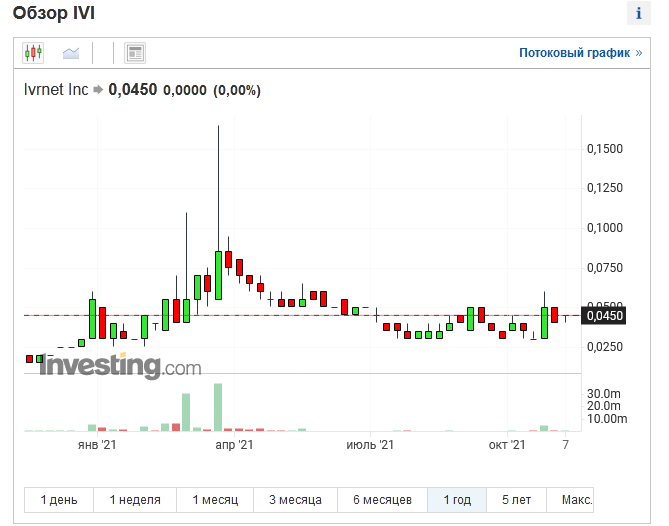This screenshot has width=669, height=526.
Task: Click the 30.0m volume axis label
Action: [603, 394]
